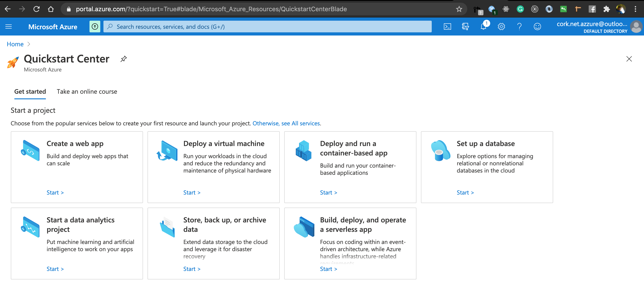Start Deploy and run a container-based app
This screenshot has height=288, width=644.
329,192
